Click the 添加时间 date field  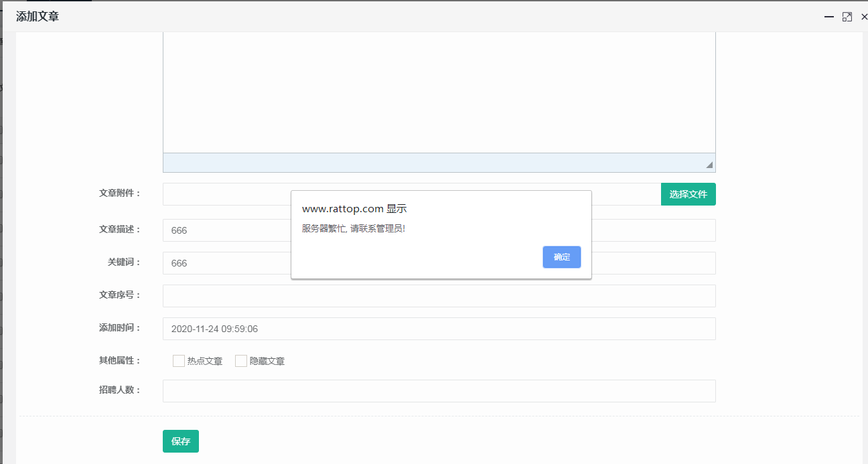(x=439, y=329)
